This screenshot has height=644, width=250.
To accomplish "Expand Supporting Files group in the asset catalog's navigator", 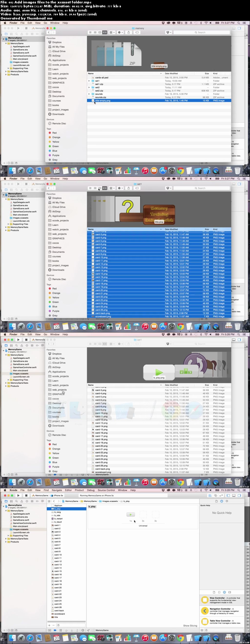I will pyautogui.click(x=8, y=536).
